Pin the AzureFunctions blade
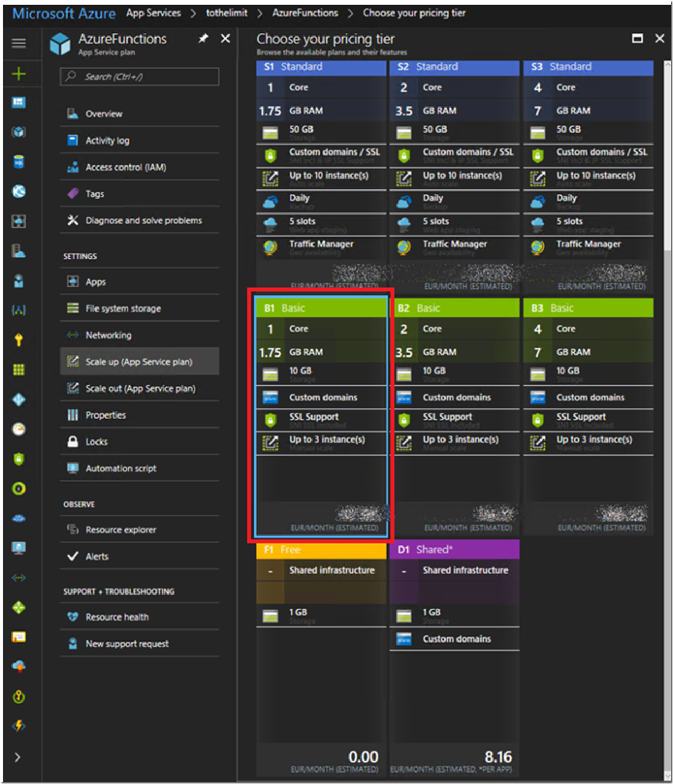The image size is (673, 784). click(203, 39)
